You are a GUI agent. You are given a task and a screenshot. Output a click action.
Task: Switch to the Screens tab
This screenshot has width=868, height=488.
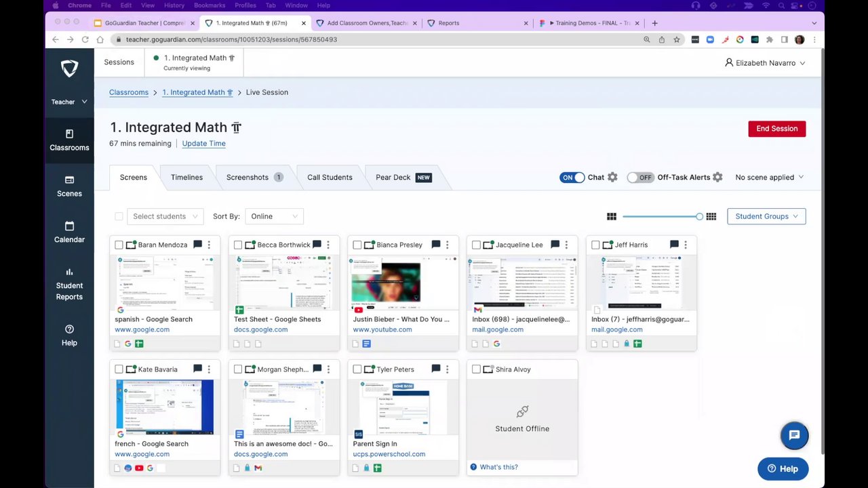(134, 177)
